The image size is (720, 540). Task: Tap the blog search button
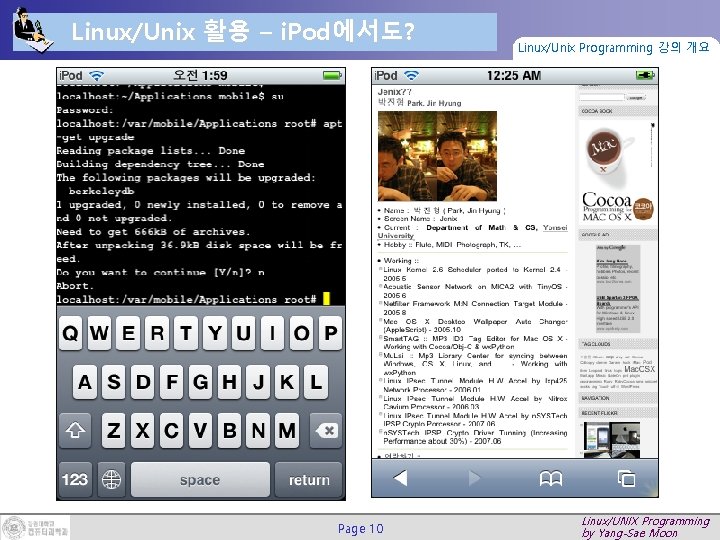click(636, 97)
